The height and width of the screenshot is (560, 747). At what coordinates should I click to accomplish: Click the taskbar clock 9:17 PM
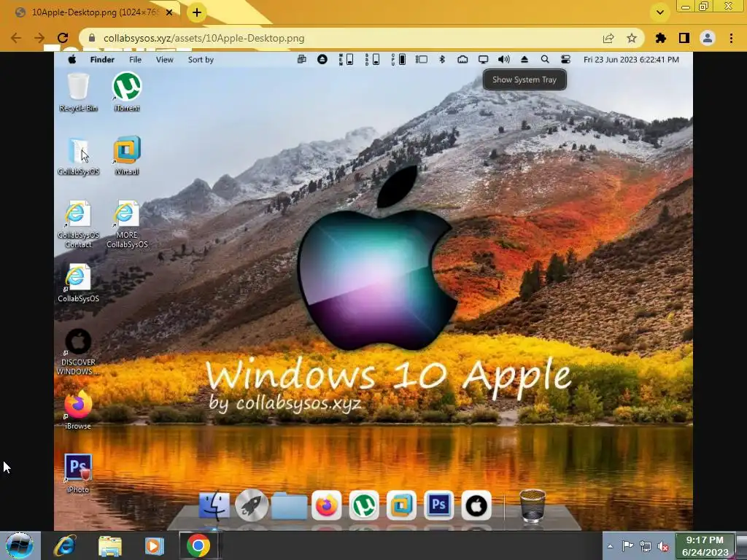705,545
